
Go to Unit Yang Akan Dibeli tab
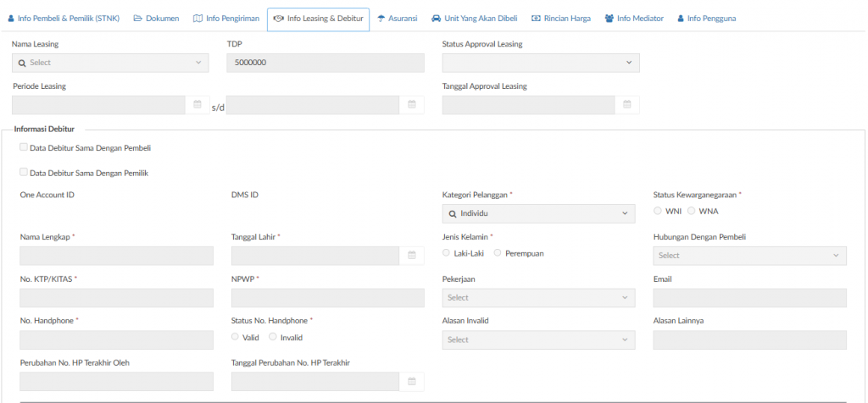(474, 18)
